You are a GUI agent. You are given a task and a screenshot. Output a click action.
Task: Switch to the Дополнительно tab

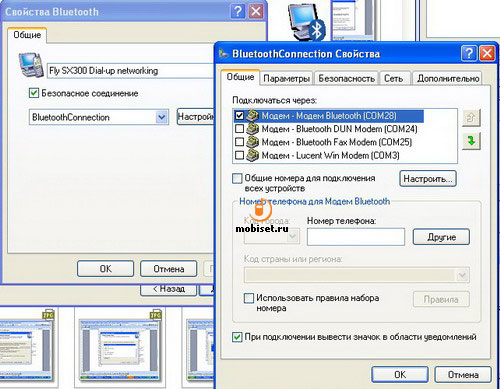(x=448, y=79)
